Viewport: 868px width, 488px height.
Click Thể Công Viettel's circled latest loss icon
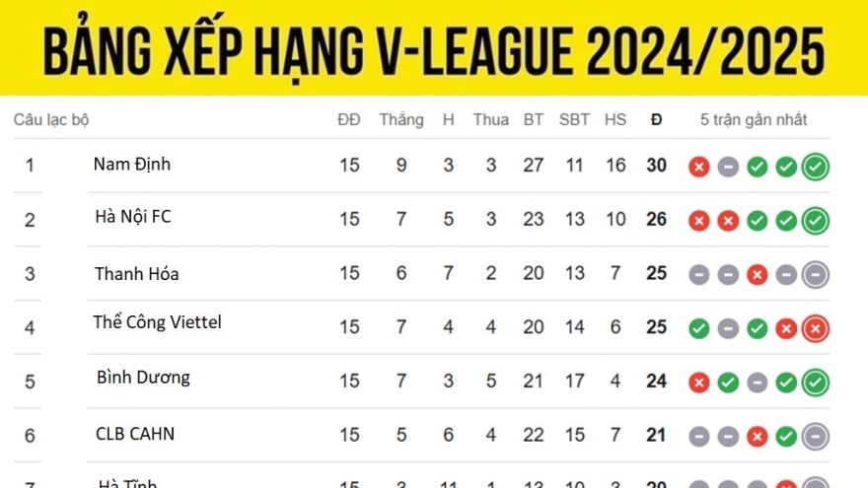click(815, 328)
